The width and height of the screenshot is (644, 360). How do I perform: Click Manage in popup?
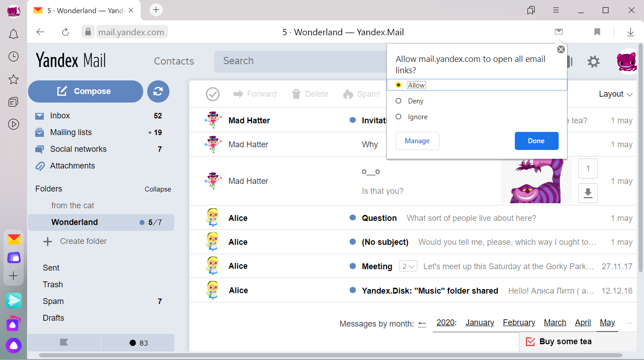[417, 141]
